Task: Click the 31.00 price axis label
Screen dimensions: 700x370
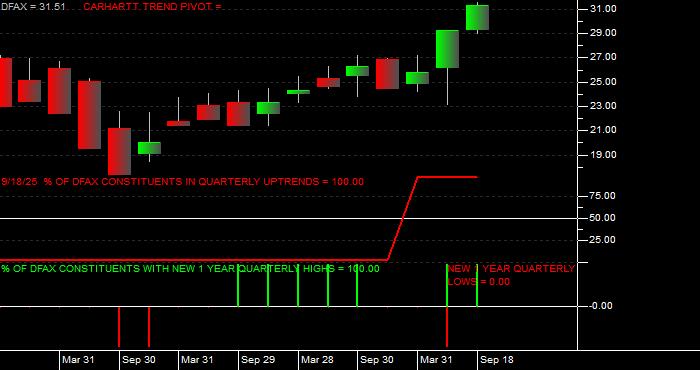Action: pyautogui.click(x=603, y=9)
